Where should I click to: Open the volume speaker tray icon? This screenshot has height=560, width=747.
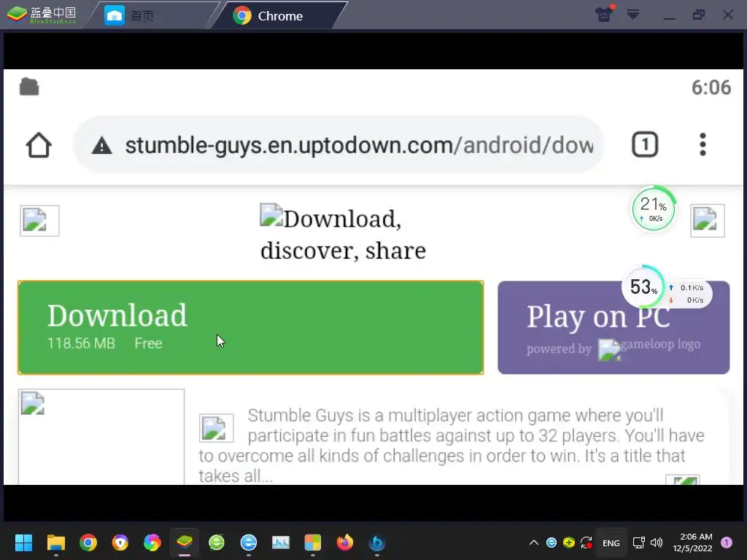[657, 542]
